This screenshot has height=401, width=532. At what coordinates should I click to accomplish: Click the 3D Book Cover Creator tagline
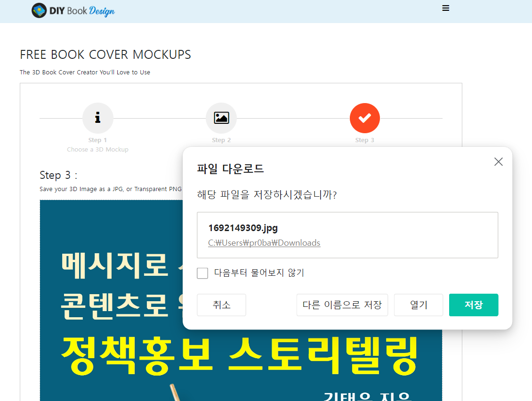pos(85,72)
